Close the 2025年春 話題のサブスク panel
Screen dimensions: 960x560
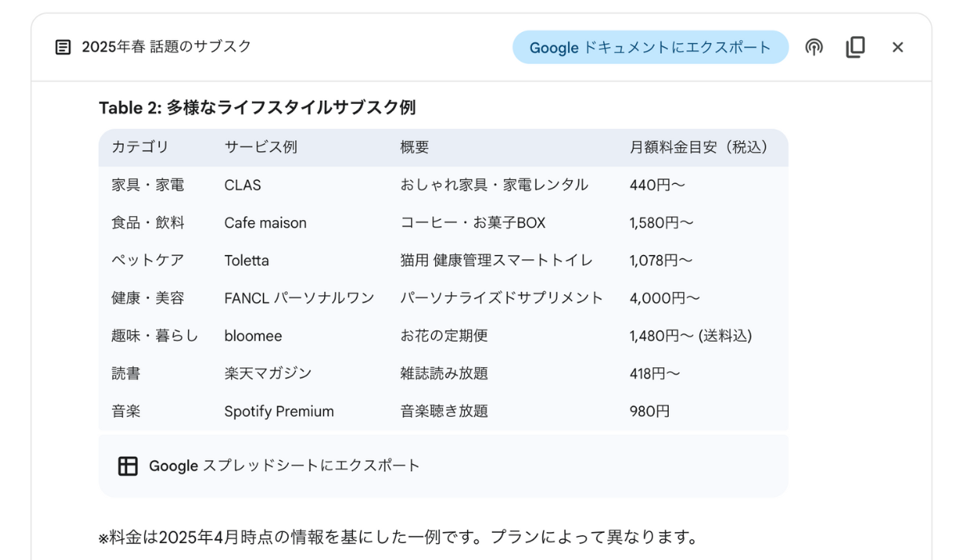point(898,47)
